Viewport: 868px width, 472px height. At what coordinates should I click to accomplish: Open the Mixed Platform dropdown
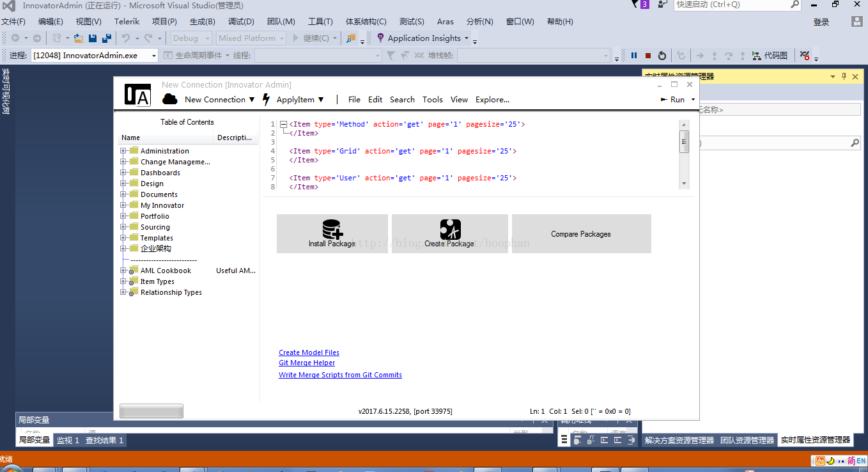click(x=250, y=38)
